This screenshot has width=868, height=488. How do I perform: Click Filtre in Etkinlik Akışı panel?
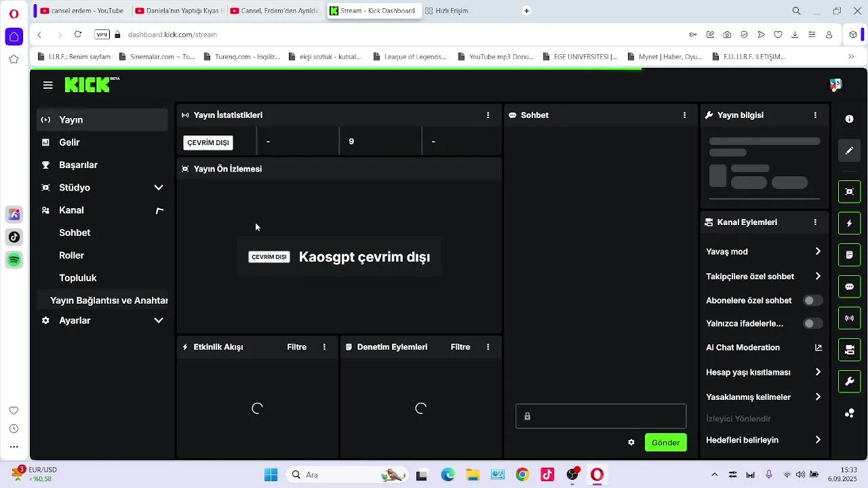[296, 347]
